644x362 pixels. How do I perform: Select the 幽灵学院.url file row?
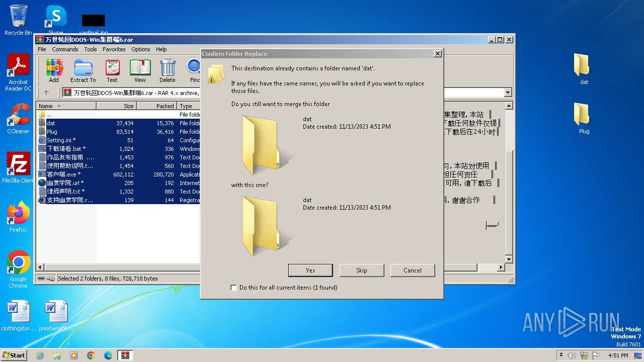119,183
